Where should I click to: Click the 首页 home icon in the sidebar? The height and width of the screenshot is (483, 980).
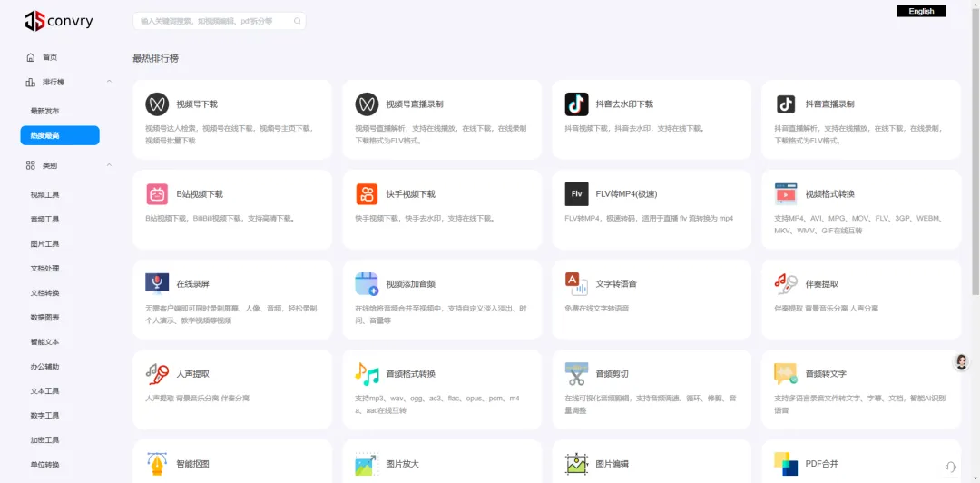[31, 57]
